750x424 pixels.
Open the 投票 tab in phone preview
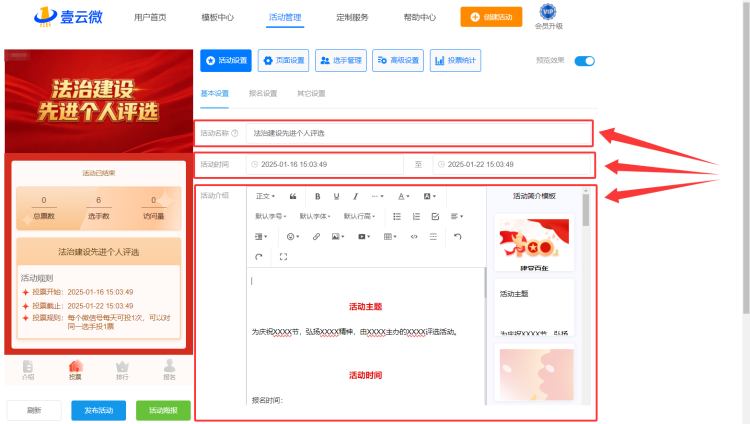coord(75,369)
